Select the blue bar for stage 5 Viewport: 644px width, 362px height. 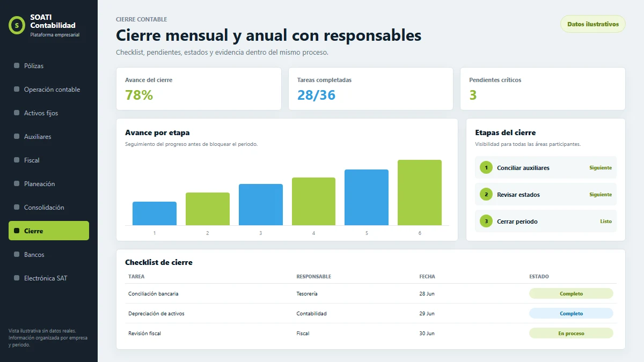point(367,197)
